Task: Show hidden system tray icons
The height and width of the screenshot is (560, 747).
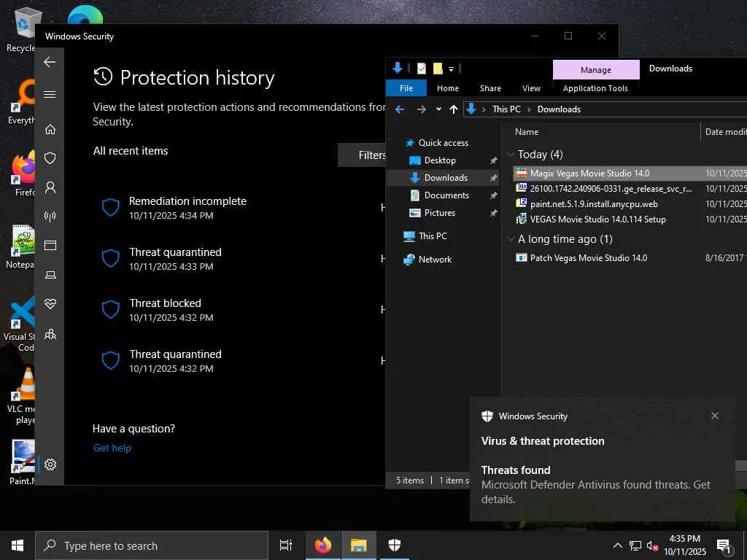Action: pyautogui.click(x=617, y=545)
